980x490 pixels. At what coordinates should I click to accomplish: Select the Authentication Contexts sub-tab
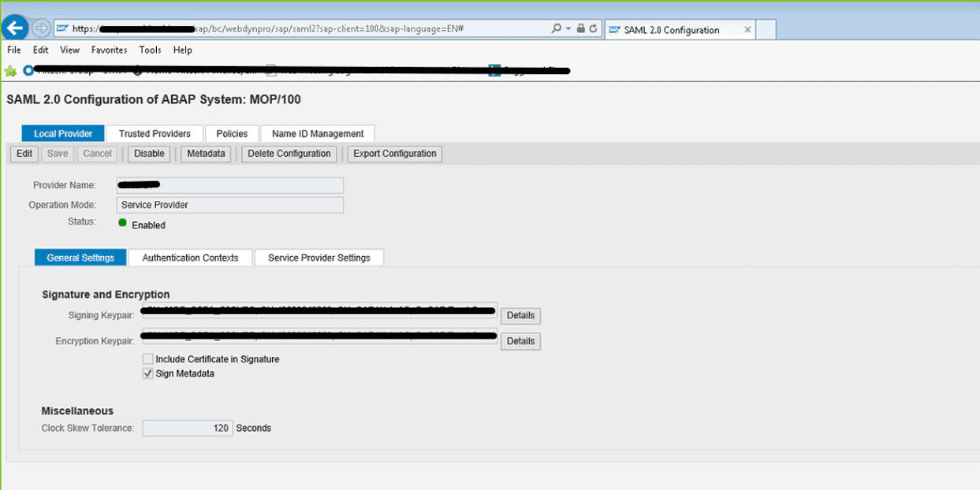(x=190, y=258)
